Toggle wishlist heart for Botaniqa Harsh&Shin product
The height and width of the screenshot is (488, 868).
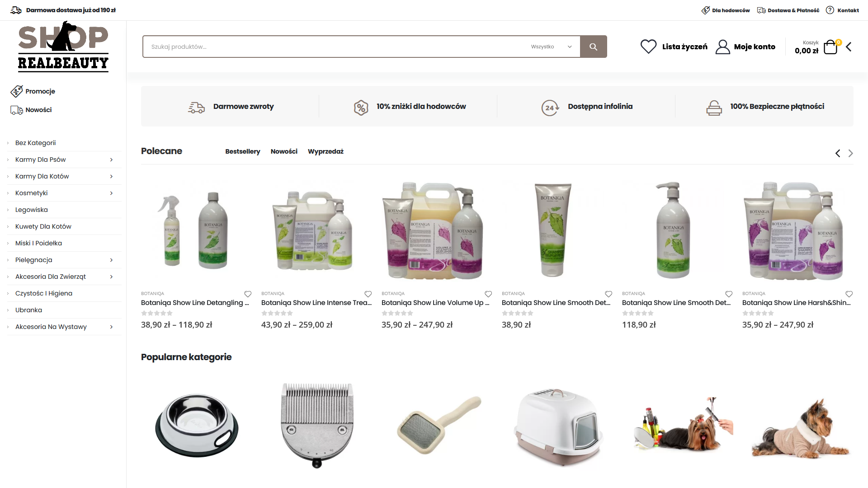point(849,294)
